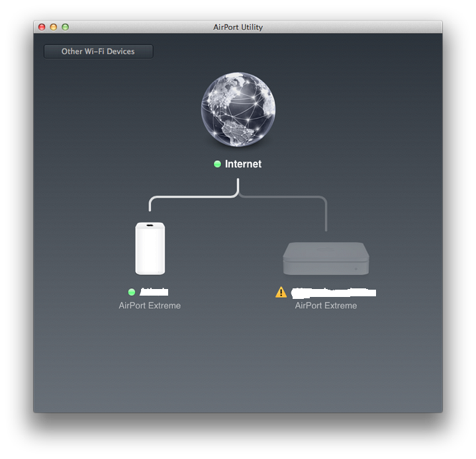Click the yellow warning triangle icon
This screenshot has height=459, width=476.
coord(281,292)
